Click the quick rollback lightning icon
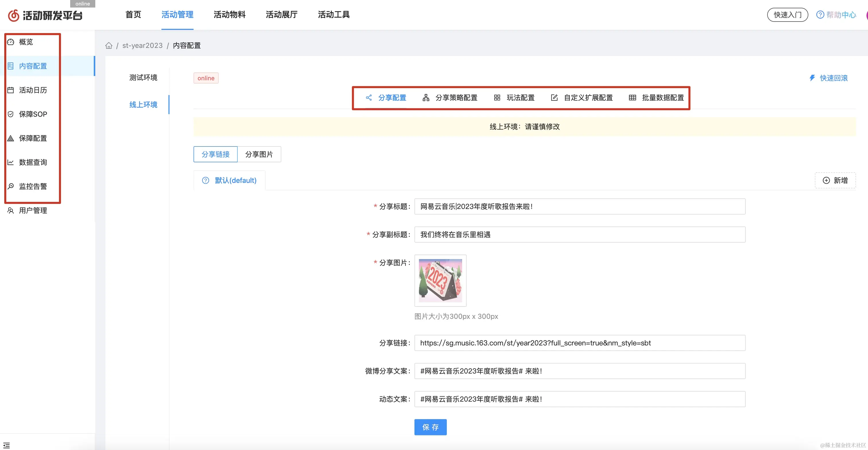The height and width of the screenshot is (450, 868). (812, 78)
